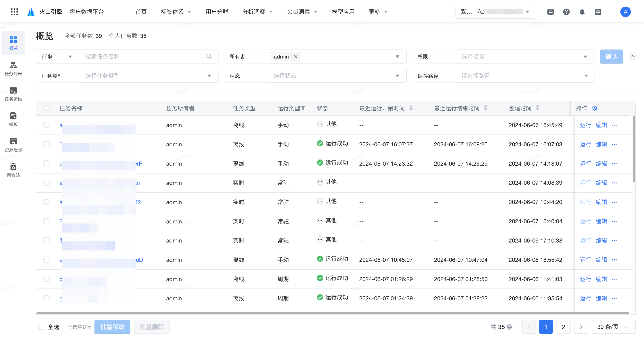Open 资源迁移 in the sidebar

[x=13, y=145]
